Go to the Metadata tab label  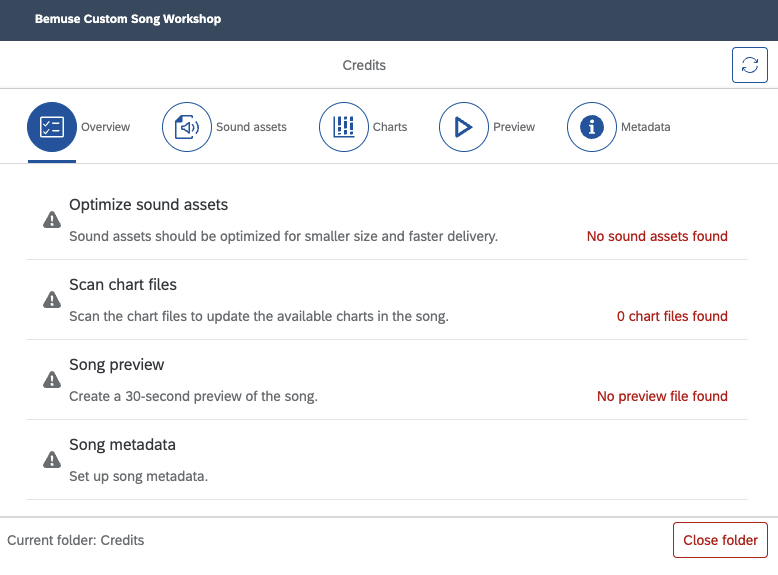[645, 127]
